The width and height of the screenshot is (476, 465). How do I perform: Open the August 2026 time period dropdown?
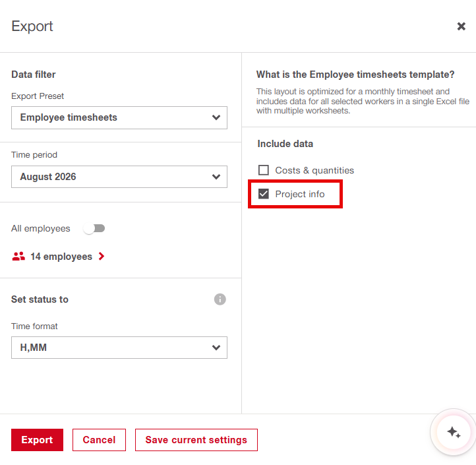point(119,177)
